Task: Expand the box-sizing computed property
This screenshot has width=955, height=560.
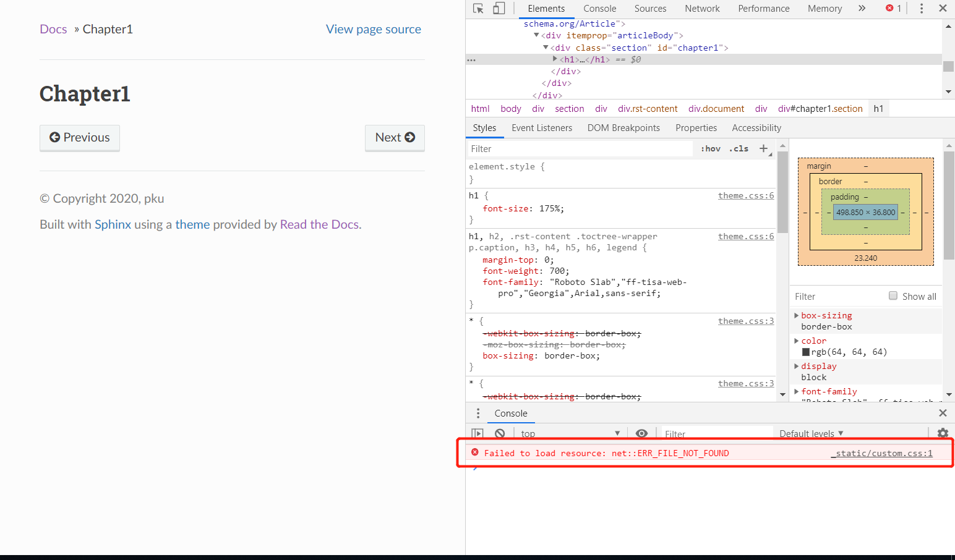Action: 797,315
